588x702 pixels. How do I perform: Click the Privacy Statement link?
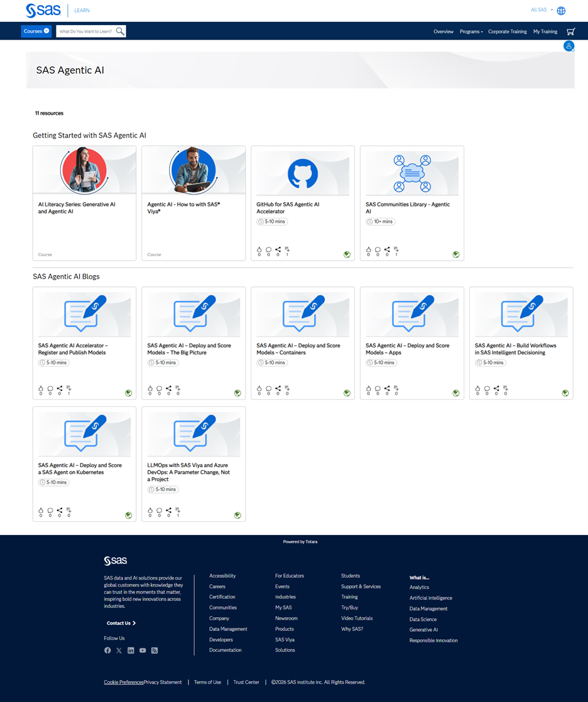coord(163,683)
